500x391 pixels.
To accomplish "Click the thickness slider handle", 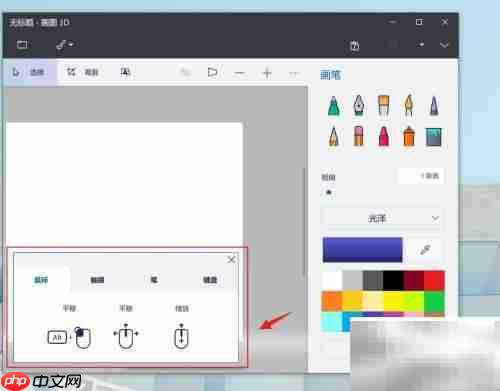I will (x=329, y=192).
